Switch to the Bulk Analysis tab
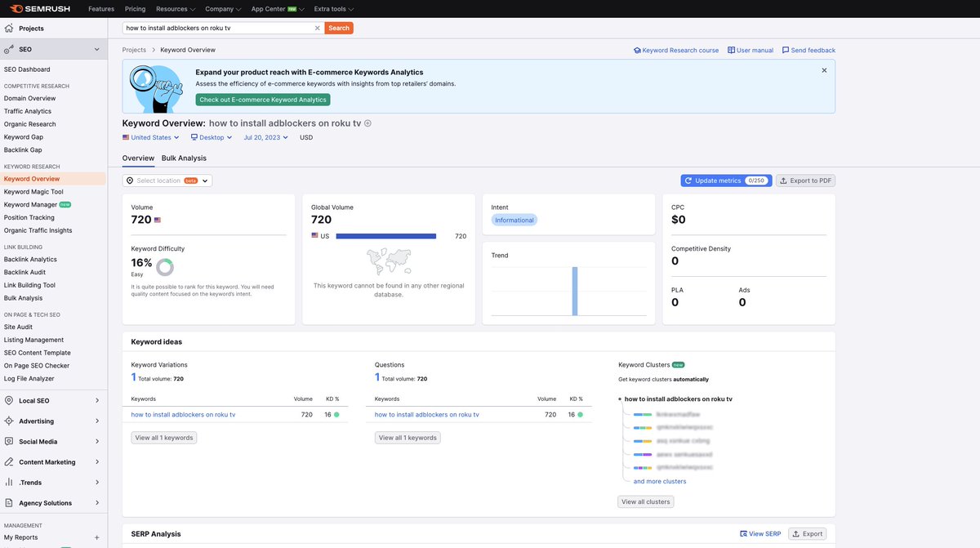The height and width of the screenshot is (548, 980). click(184, 158)
